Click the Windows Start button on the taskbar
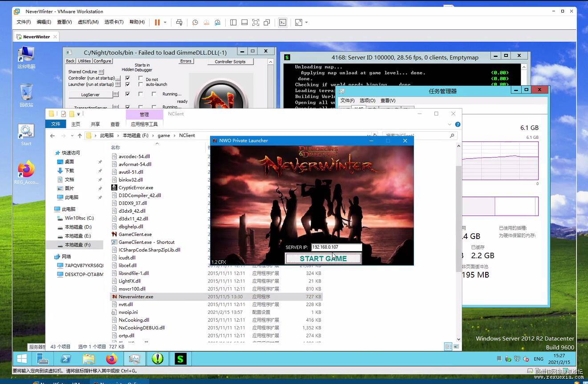The height and width of the screenshot is (384, 588). [x=22, y=359]
